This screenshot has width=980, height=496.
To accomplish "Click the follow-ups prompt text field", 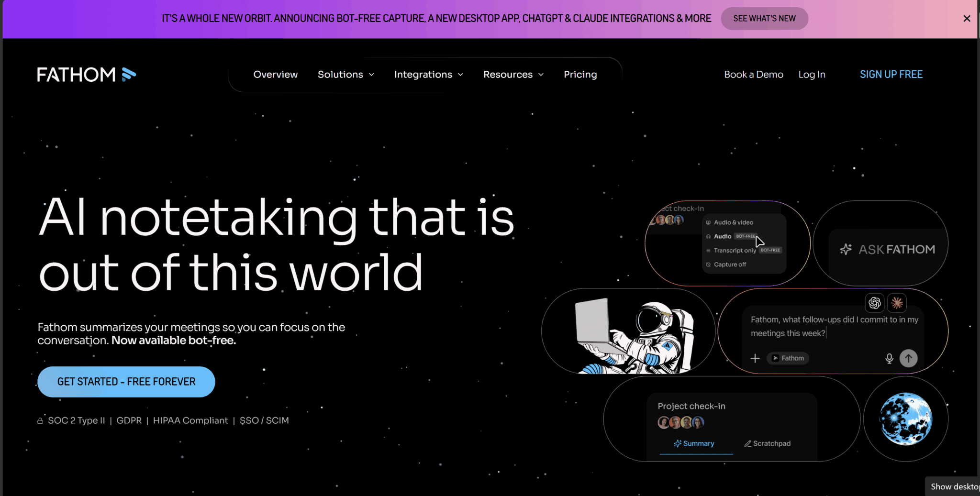I will tap(835, 326).
